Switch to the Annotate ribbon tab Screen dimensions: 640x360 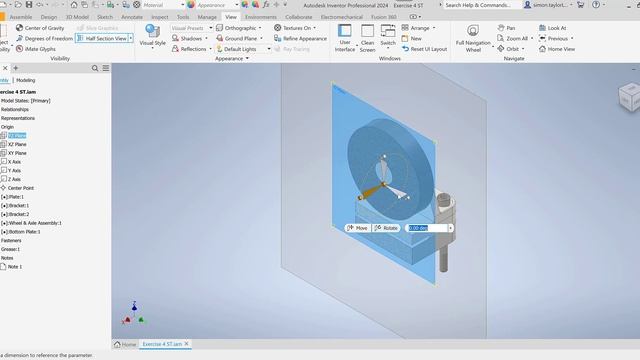click(x=132, y=17)
